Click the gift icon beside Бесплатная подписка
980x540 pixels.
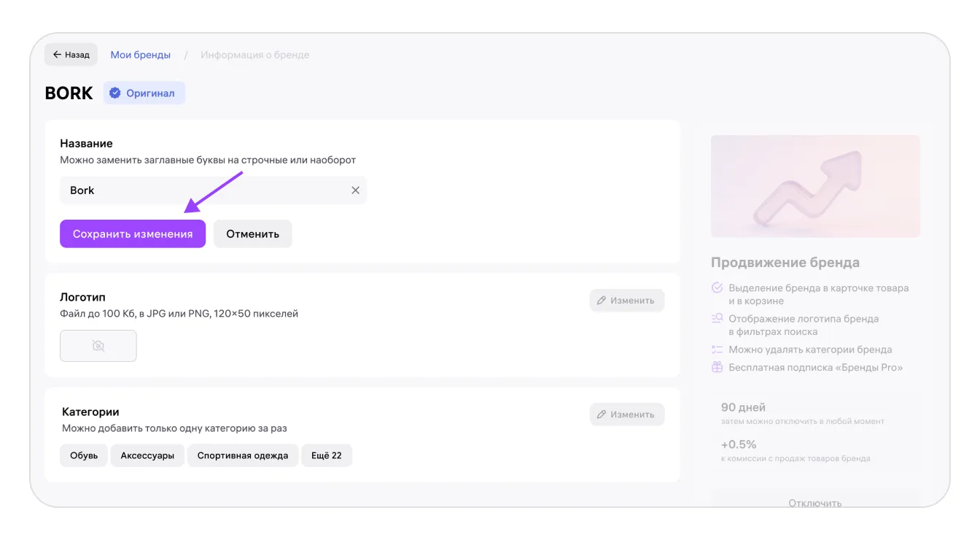[717, 367]
